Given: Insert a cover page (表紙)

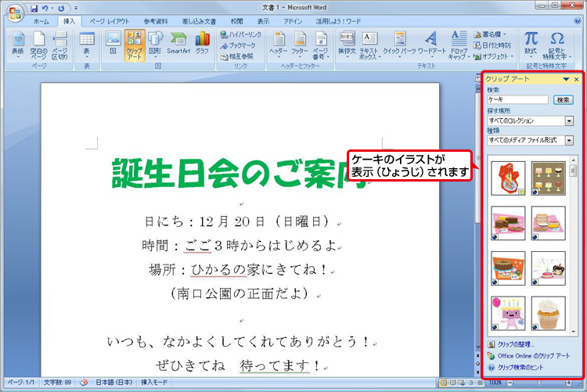Looking at the screenshot, I should pos(17,45).
